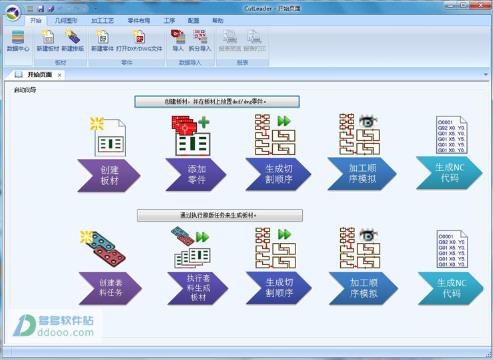Switch to the 工序 ribbon tab
The height and width of the screenshot is (360, 493).
(x=169, y=21)
